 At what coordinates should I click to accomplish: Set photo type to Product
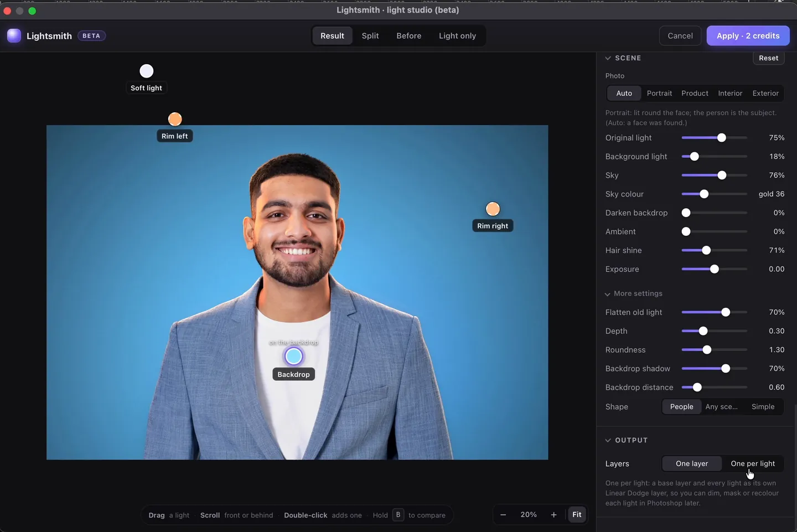pyautogui.click(x=695, y=94)
